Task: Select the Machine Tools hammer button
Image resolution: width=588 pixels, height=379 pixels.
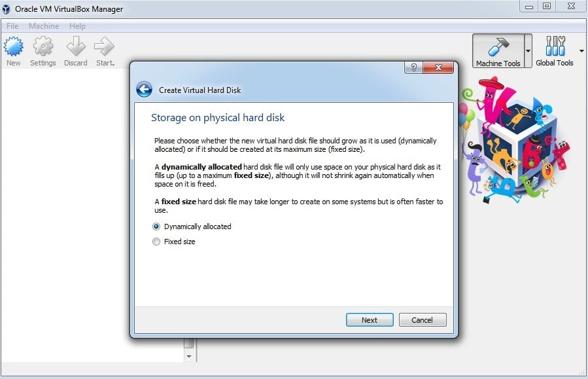Action: 498,51
